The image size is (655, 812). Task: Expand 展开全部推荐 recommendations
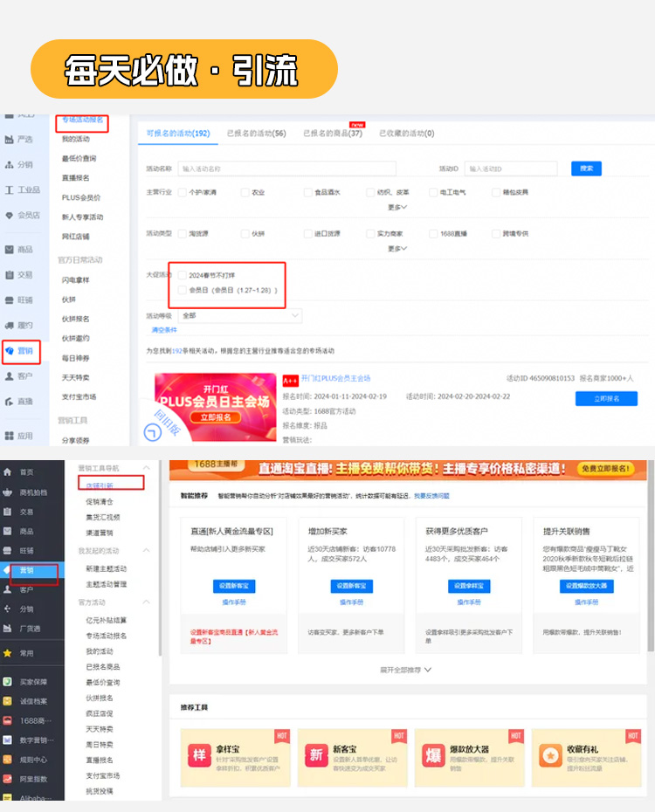(405, 670)
